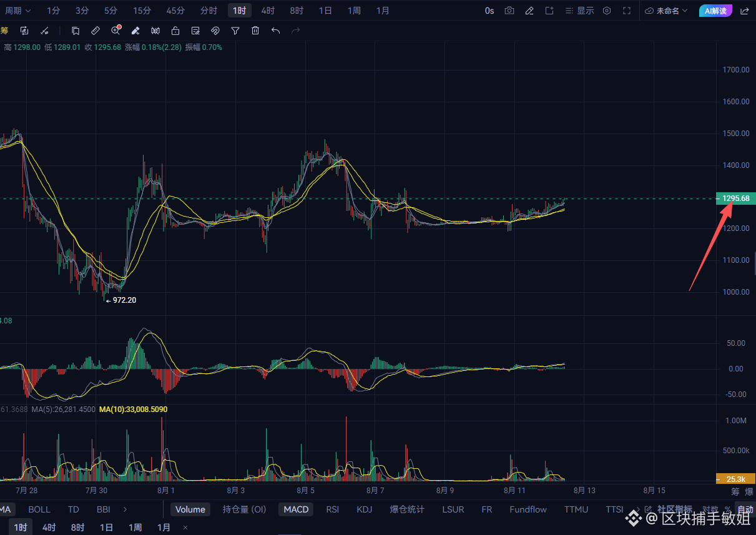Viewport: 756px width, 535px height.
Task: Toggle the TD indicator
Action: pyautogui.click(x=73, y=509)
